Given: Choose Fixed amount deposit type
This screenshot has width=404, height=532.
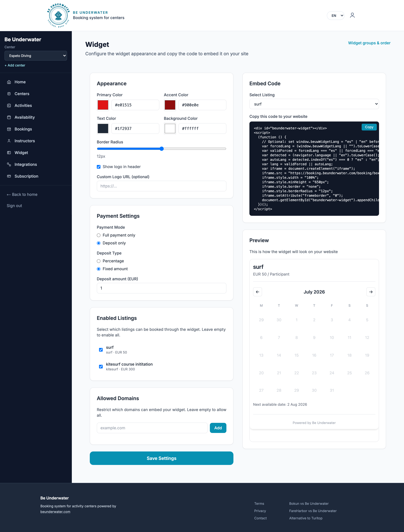Looking at the screenshot, I should tap(99, 269).
